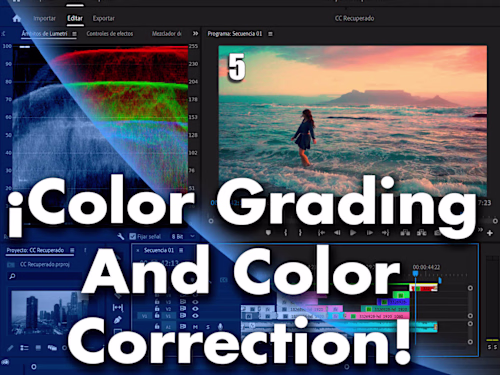Toggle V1 track lock

tap(157, 315)
